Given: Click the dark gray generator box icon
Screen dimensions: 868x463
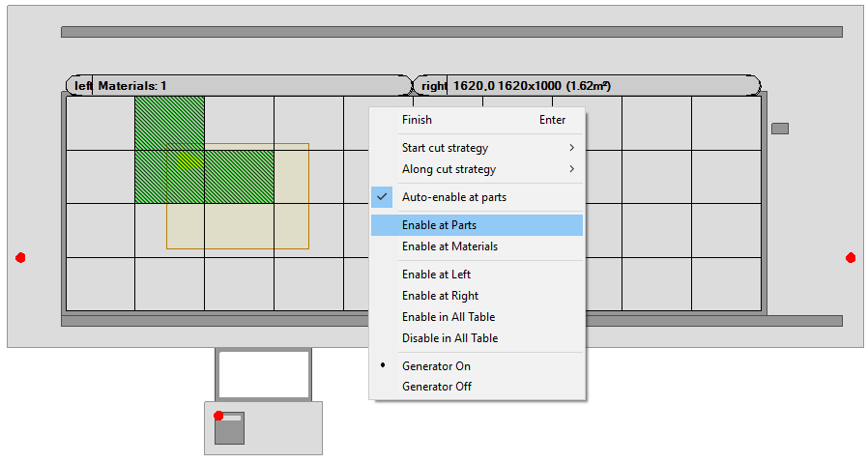Looking at the screenshot, I should pyautogui.click(x=229, y=428).
